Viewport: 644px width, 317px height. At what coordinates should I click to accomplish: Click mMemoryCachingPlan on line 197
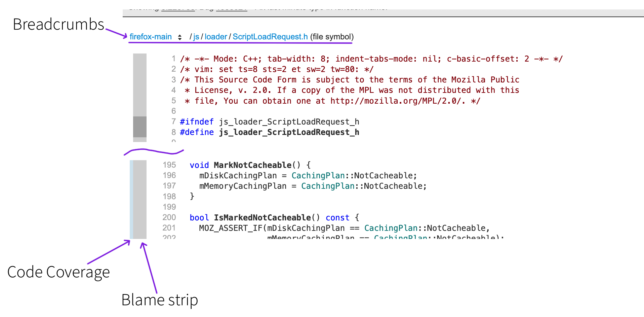[x=243, y=186]
